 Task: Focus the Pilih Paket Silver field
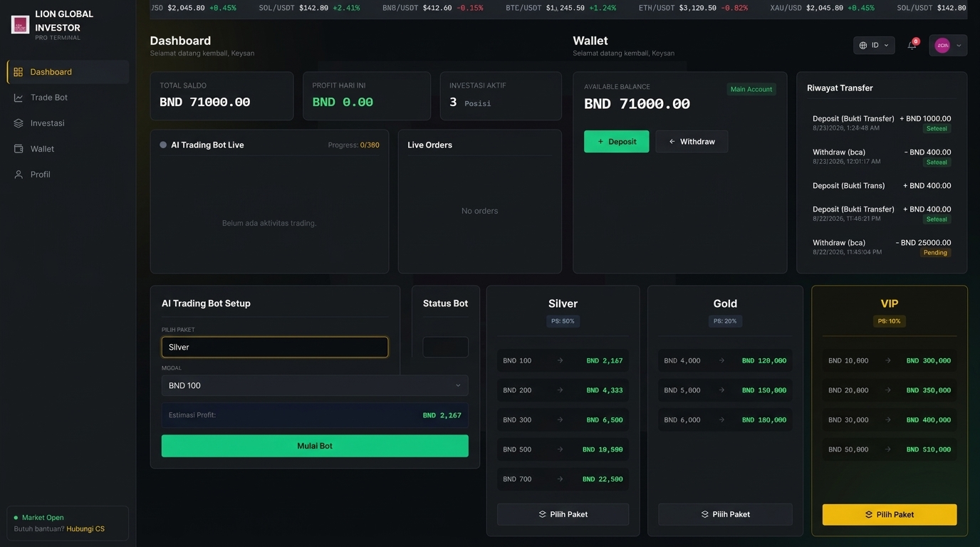click(275, 347)
